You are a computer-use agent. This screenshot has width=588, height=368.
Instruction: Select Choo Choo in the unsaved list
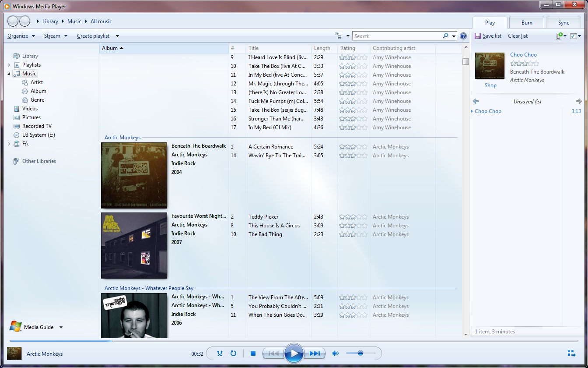pos(528,111)
